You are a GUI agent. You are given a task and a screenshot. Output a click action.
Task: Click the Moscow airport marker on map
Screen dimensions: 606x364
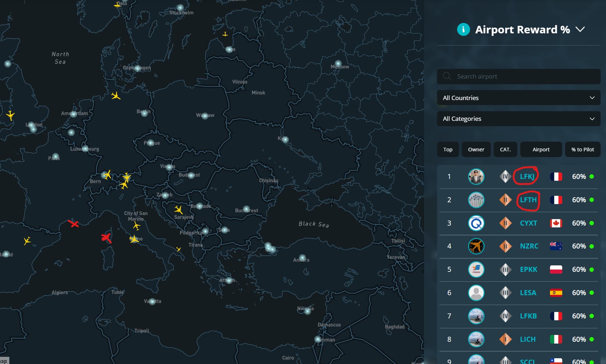point(338,64)
